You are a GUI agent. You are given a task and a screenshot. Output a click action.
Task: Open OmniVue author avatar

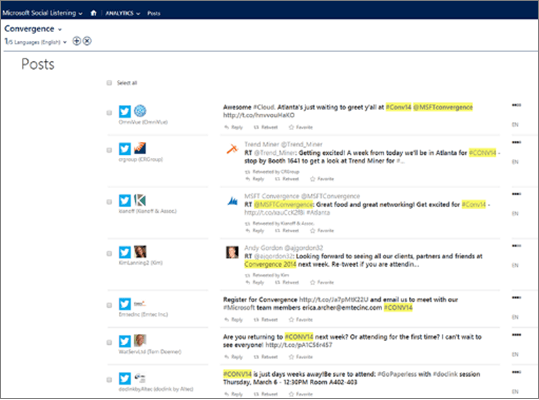[140, 111]
